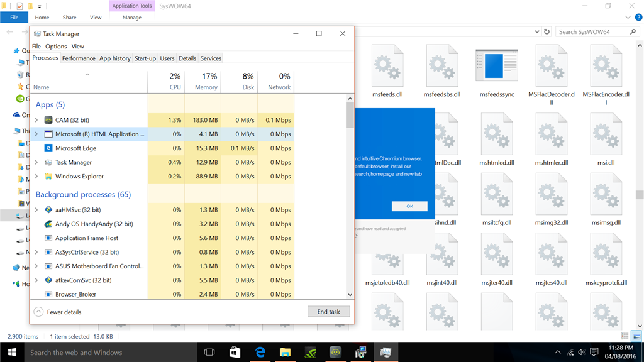Open the Explorer Share ribbon tab
This screenshot has width=644, height=362.
point(69,17)
